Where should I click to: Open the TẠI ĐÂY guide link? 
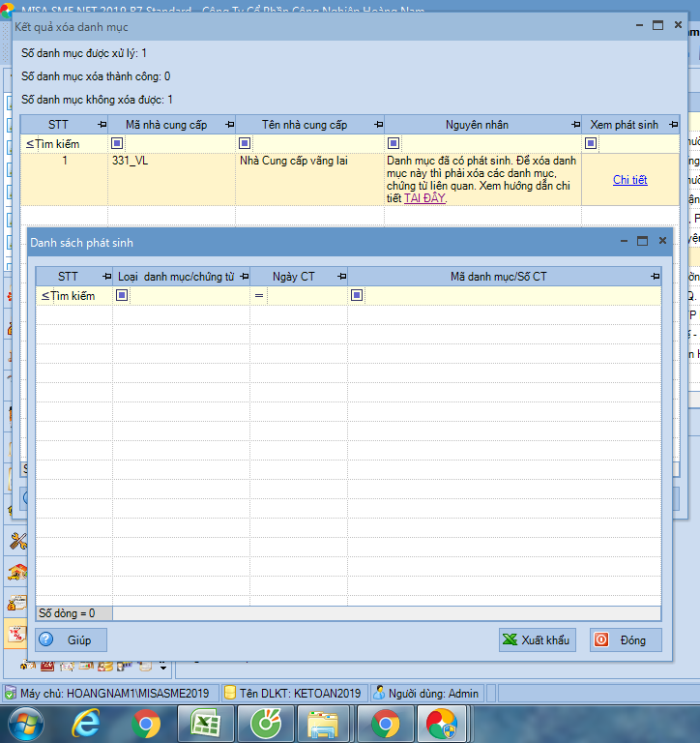pos(424,198)
